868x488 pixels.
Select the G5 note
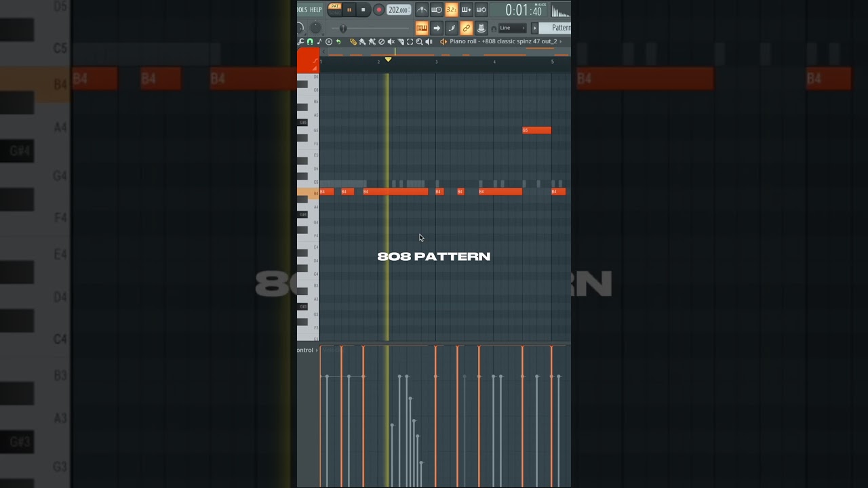(536, 130)
